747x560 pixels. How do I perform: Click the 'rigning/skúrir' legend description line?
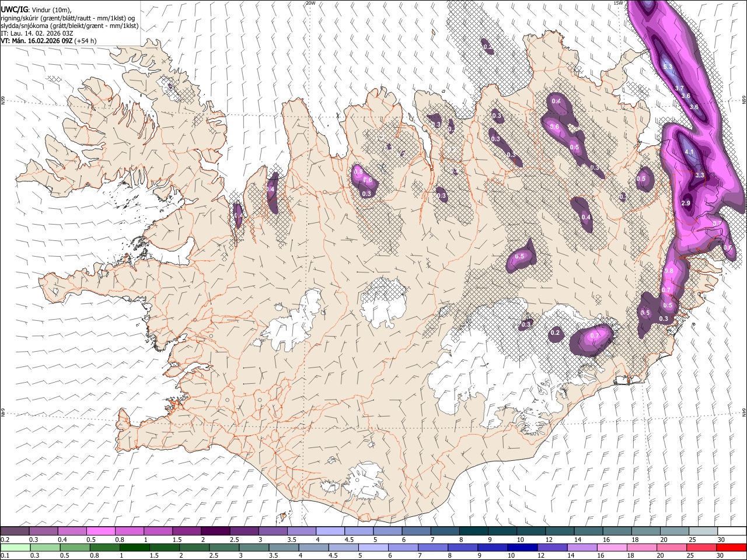point(68,18)
